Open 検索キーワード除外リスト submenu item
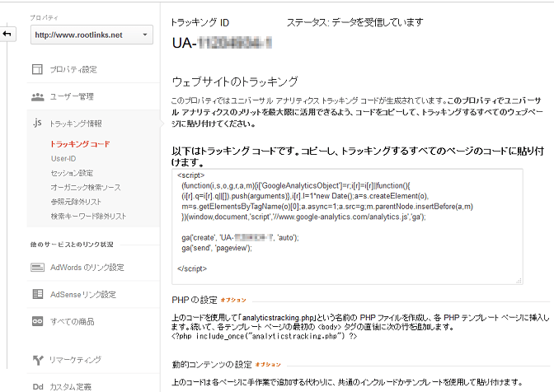554x392 pixels. click(88, 217)
